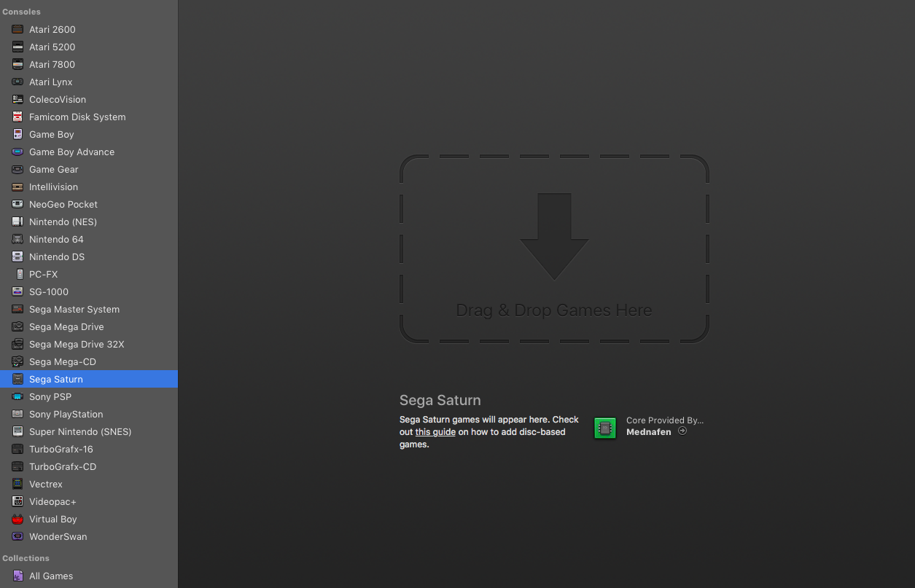Click the Consoles section header
Image resolution: width=915 pixels, height=588 pixels.
[21, 12]
